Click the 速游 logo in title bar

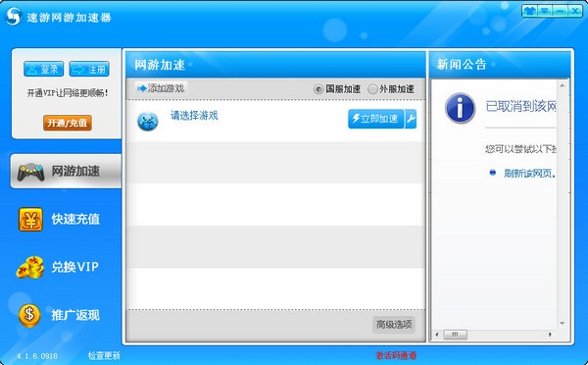14,16
